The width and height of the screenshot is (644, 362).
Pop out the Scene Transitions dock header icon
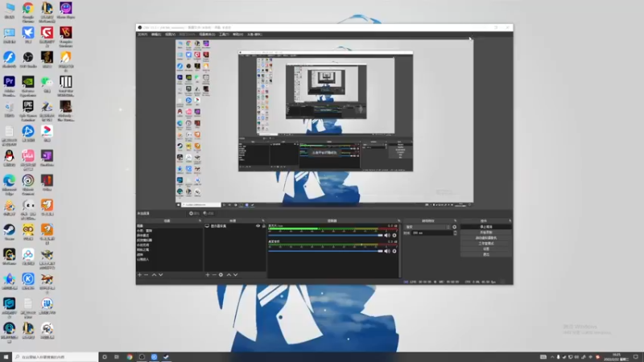455,220
